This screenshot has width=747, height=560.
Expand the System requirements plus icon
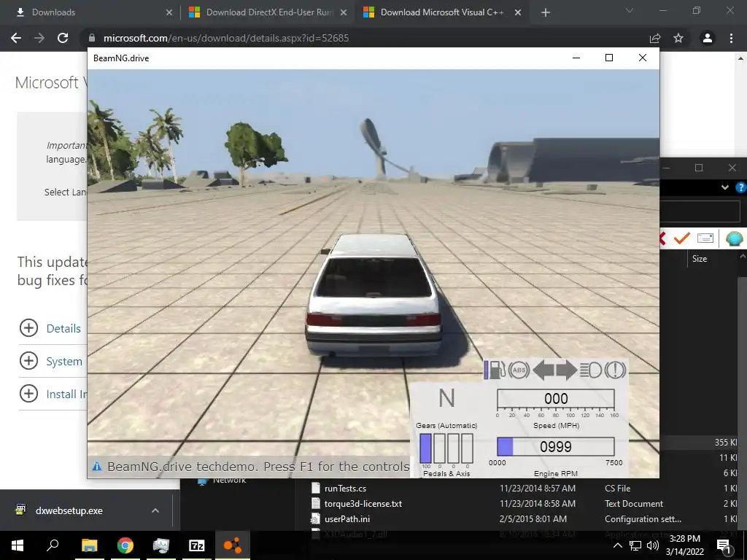(x=28, y=360)
